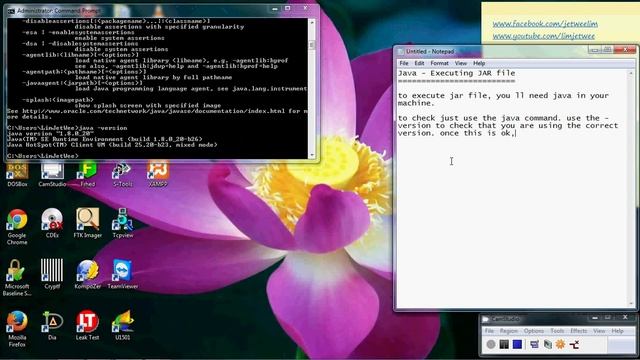Launch the Leak Test desktop icon

click(87, 325)
